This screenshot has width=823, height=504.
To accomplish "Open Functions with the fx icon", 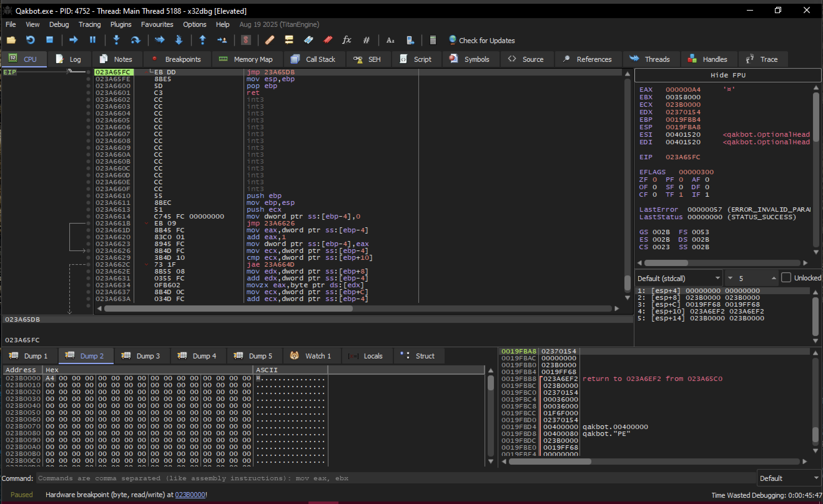I will [x=347, y=40].
